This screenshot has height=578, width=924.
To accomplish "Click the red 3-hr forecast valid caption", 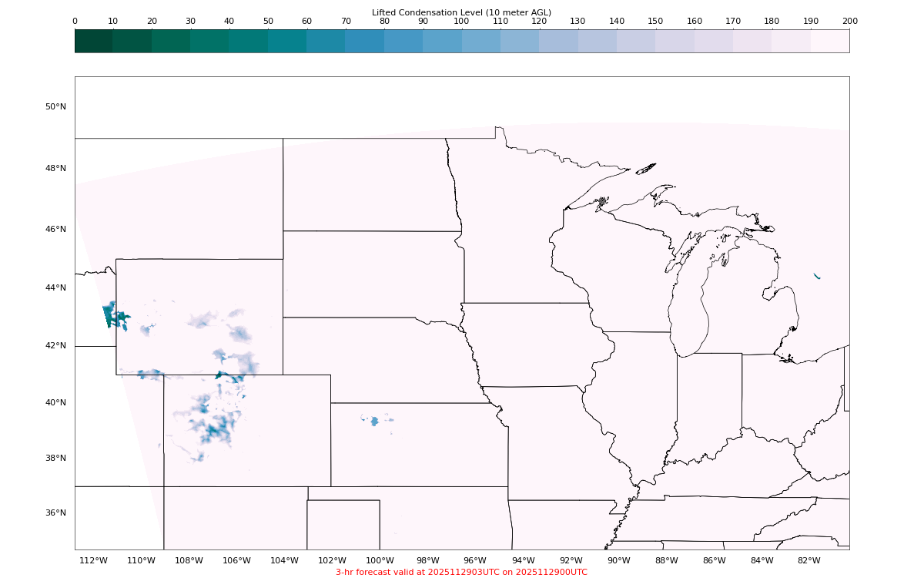I will [461, 572].
